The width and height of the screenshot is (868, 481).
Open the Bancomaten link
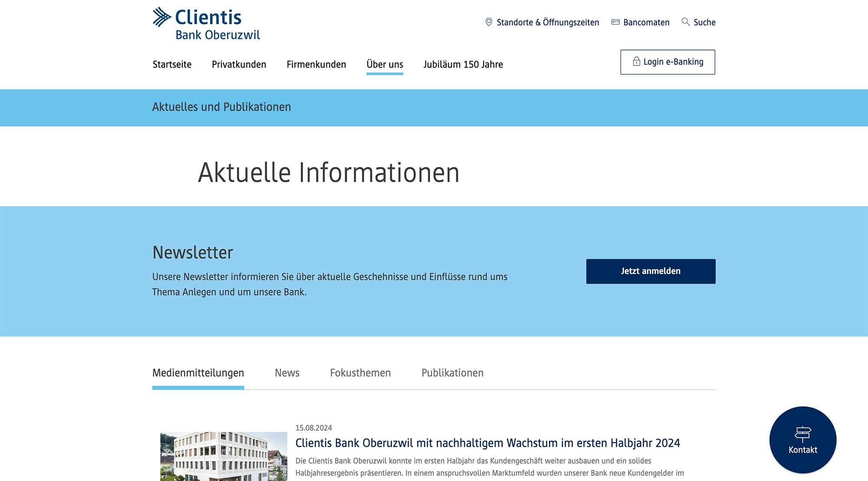click(646, 23)
